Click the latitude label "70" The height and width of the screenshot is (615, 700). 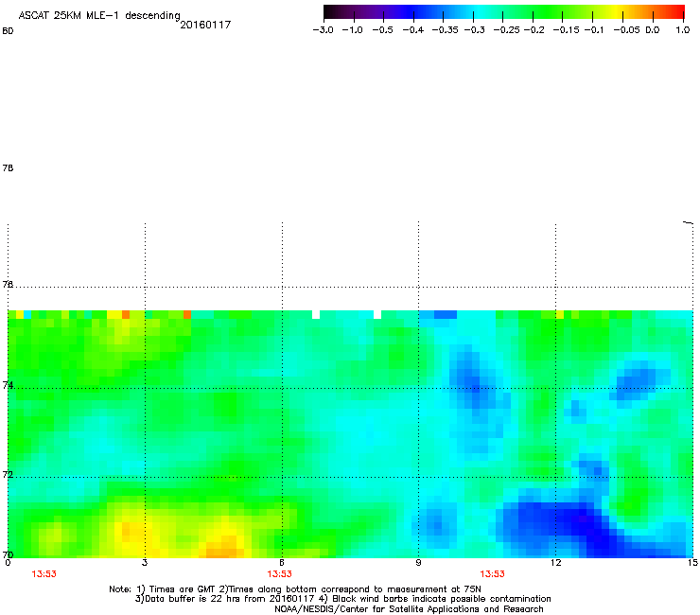(8, 554)
